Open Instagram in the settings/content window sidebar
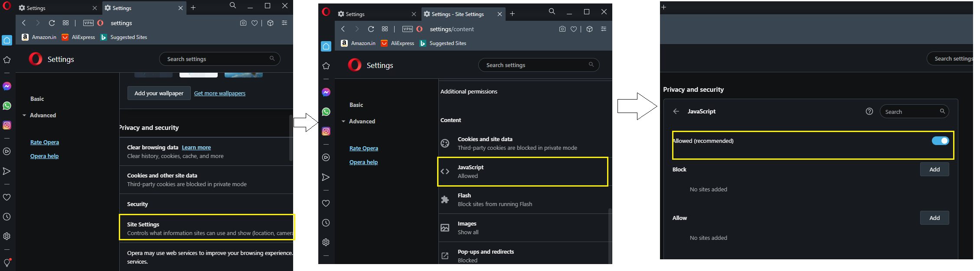 pyautogui.click(x=326, y=131)
